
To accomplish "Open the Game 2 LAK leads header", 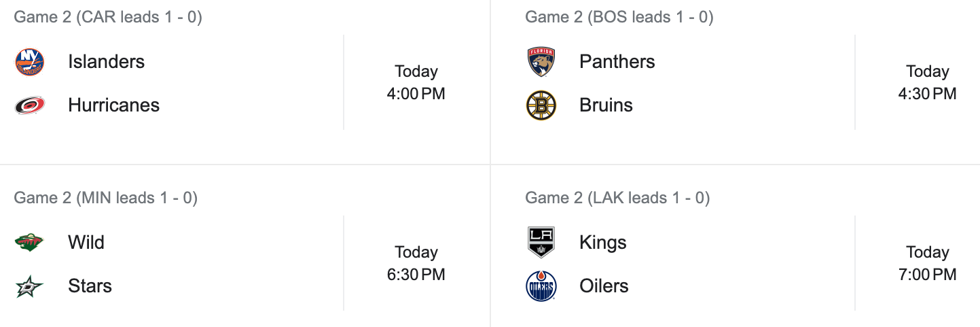I will tap(617, 198).
